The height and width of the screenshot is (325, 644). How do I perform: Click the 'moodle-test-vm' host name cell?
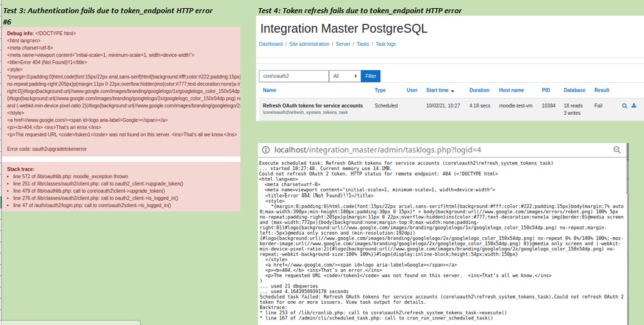(x=516, y=105)
